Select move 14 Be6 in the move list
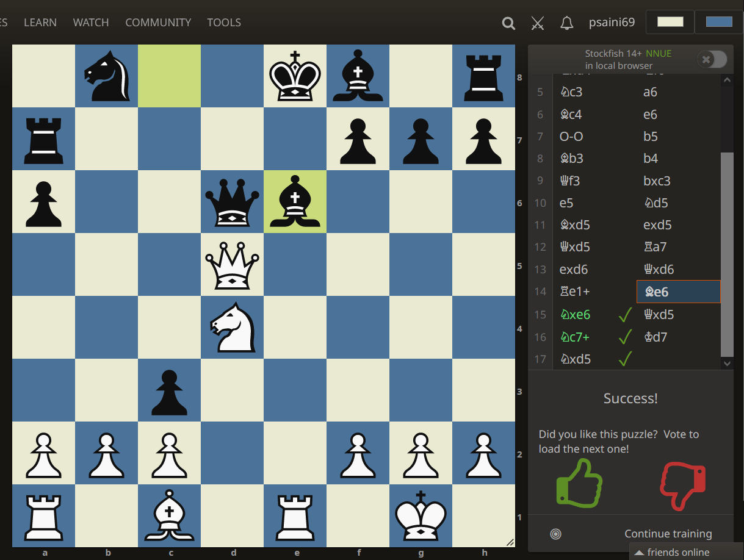This screenshot has width=744, height=560. [678, 292]
